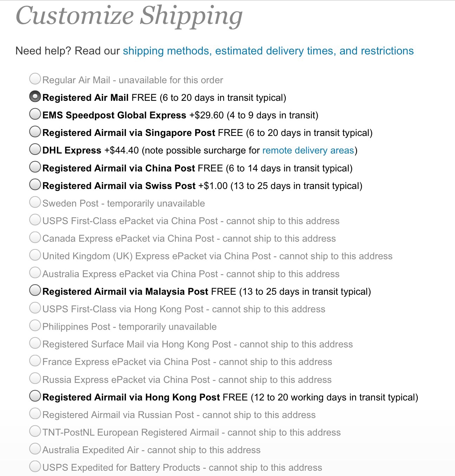Pick the DHL Express radio option
Screen dimensions: 455x476
point(35,149)
